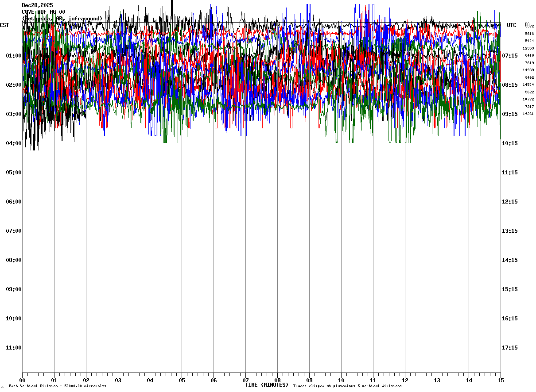
Task: Click the TIME (MINUTES) axis title
Action: pyautogui.click(x=267, y=385)
